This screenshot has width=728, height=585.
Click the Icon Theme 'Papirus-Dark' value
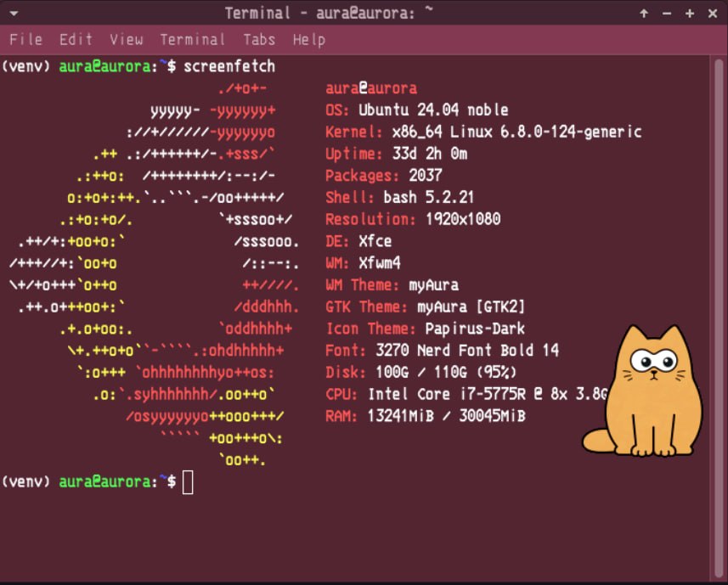point(475,329)
